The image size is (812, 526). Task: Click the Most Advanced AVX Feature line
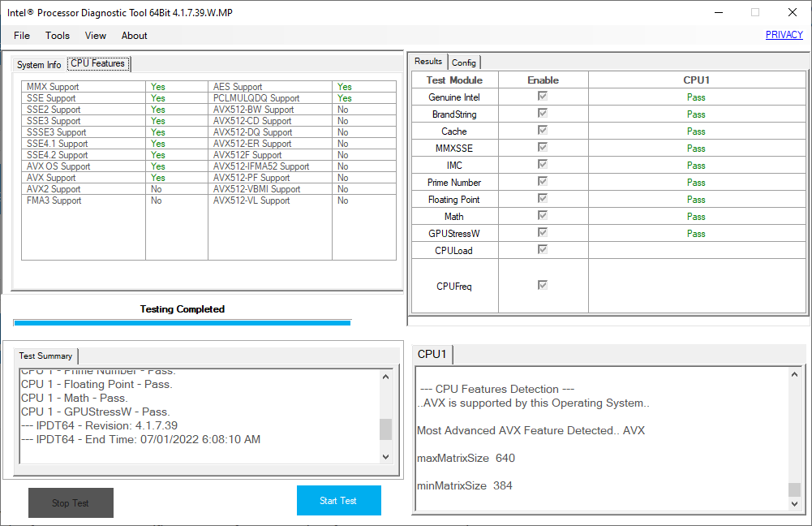[x=531, y=431]
